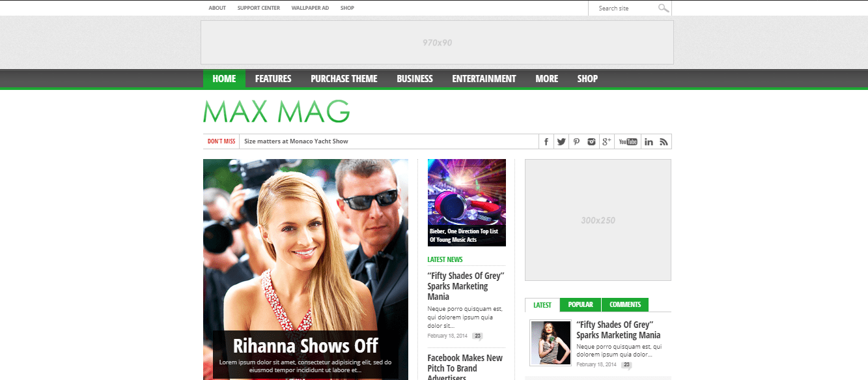Click the comment count bubble under sidebar article

pyautogui.click(x=626, y=365)
